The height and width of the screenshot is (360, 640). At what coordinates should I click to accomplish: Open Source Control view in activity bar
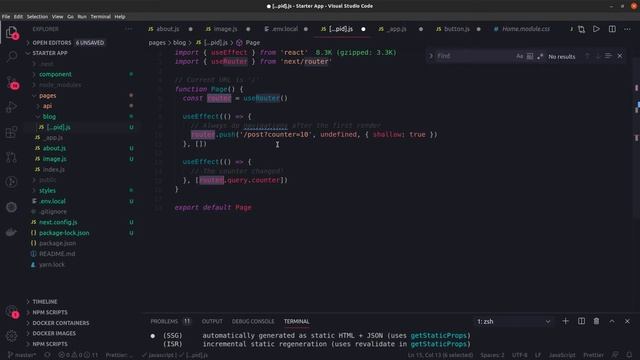12,82
